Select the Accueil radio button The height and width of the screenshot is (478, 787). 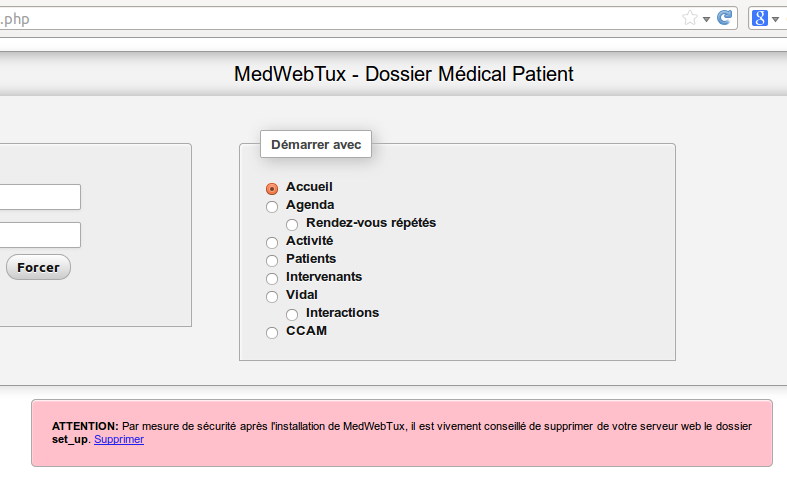(272, 189)
